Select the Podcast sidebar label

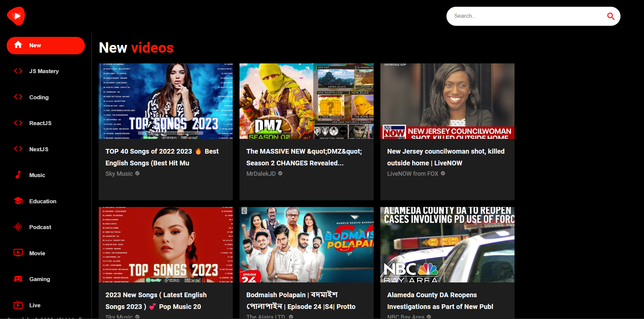pos(40,227)
